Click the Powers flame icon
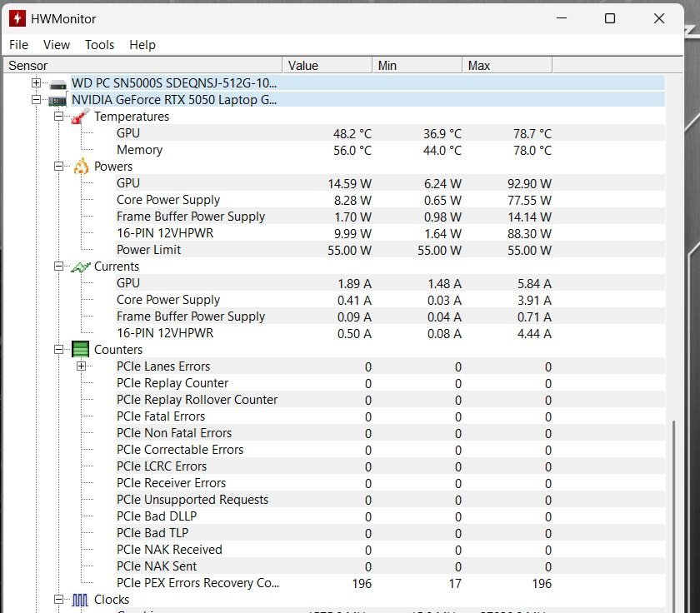700x613 pixels. point(81,167)
